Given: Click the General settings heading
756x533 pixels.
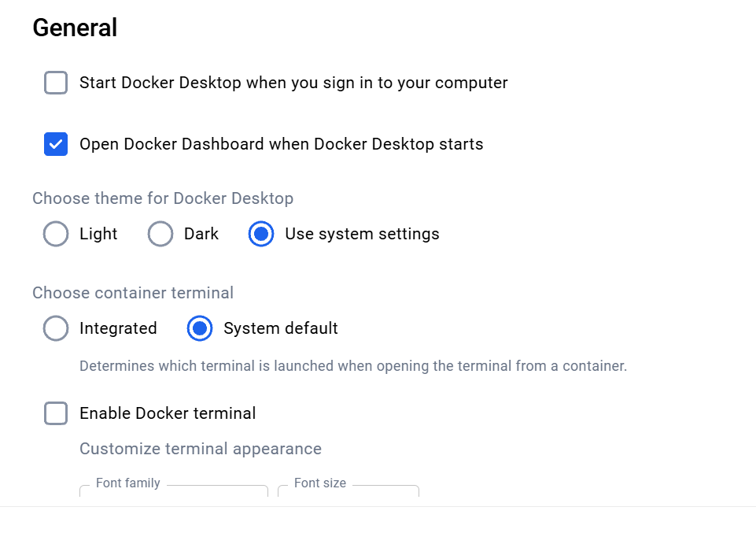Looking at the screenshot, I should [x=75, y=28].
